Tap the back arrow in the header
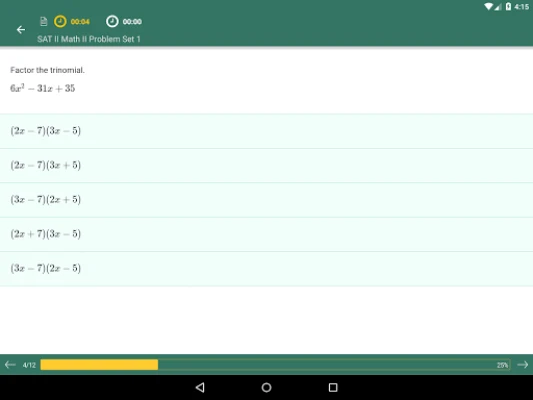Image resolution: width=533 pixels, height=400 pixels. coord(21,30)
